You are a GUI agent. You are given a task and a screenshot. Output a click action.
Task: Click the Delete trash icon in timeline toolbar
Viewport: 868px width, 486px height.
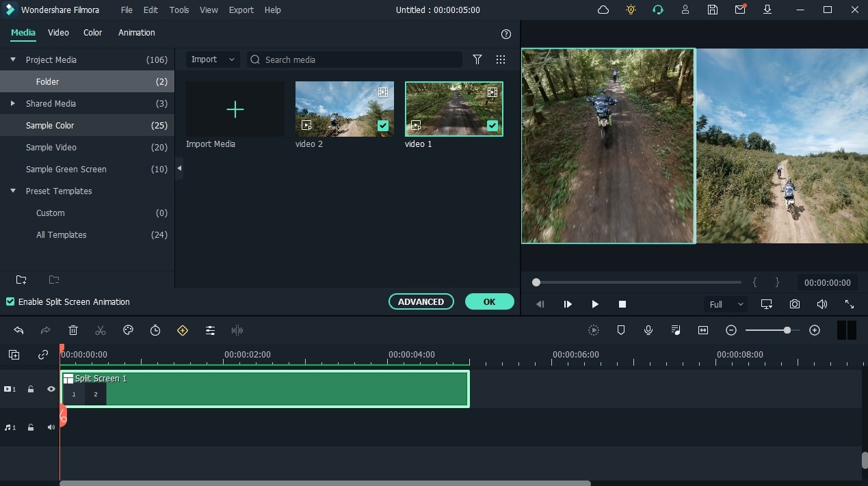73,330
